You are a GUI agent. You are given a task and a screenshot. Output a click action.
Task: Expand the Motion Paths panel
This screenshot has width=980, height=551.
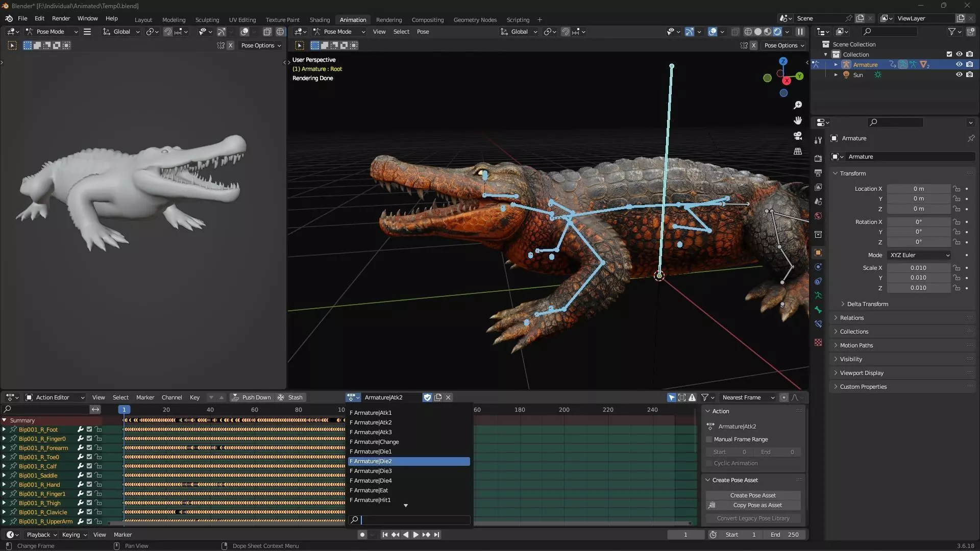coord(856,345)
